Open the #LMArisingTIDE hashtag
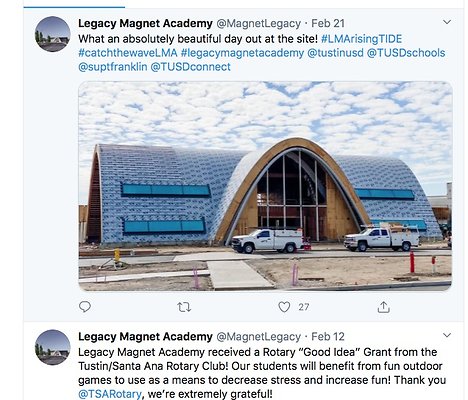Viewport: 468px width, 400px height. 362,39
